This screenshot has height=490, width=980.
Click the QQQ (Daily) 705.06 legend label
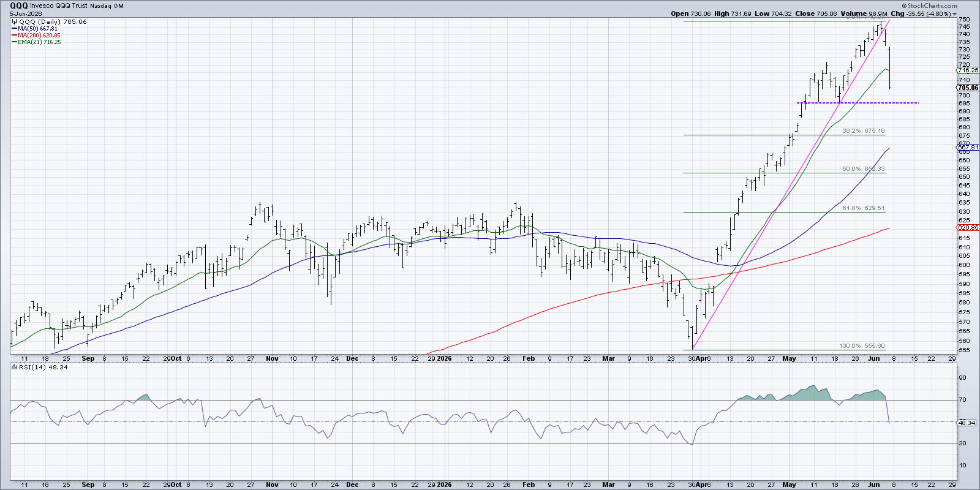point(53,21)
